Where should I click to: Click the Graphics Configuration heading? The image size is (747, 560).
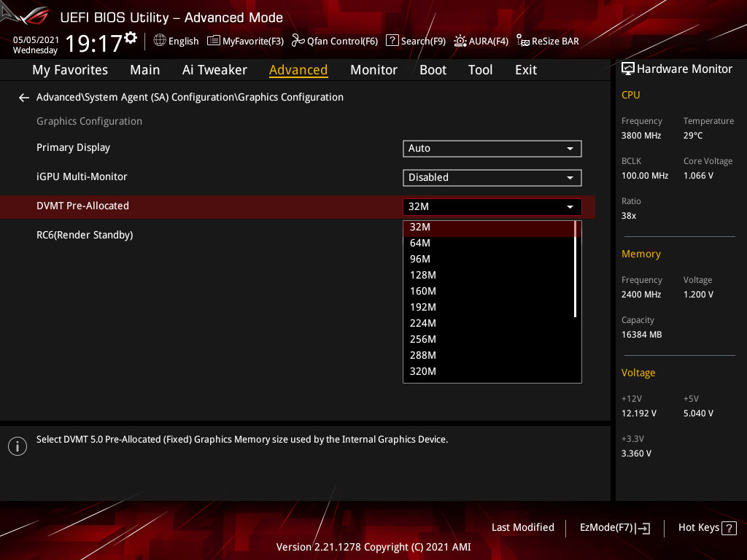[89, 122]
